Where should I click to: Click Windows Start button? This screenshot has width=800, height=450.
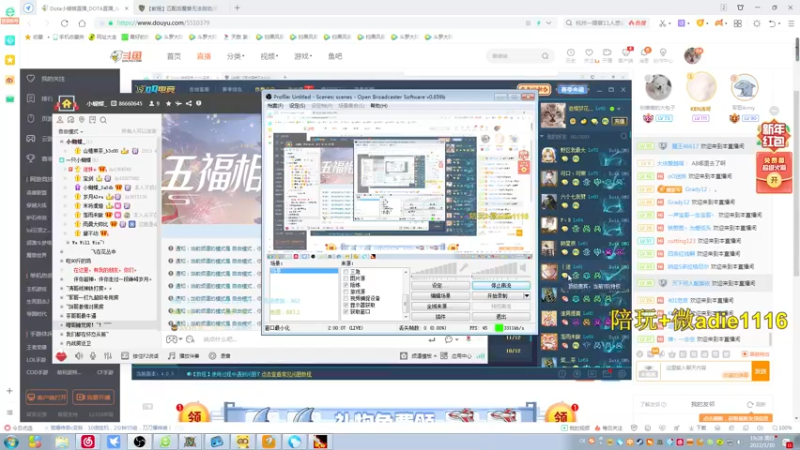point(11,442)
